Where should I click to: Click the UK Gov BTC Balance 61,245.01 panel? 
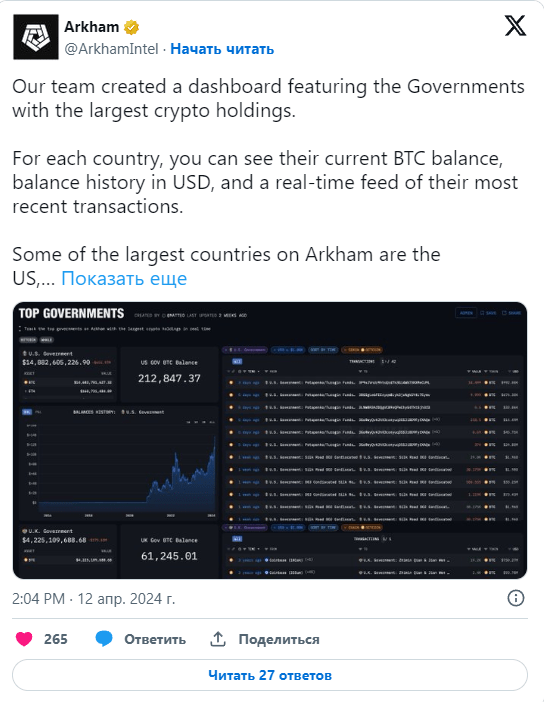coord(169,552)
